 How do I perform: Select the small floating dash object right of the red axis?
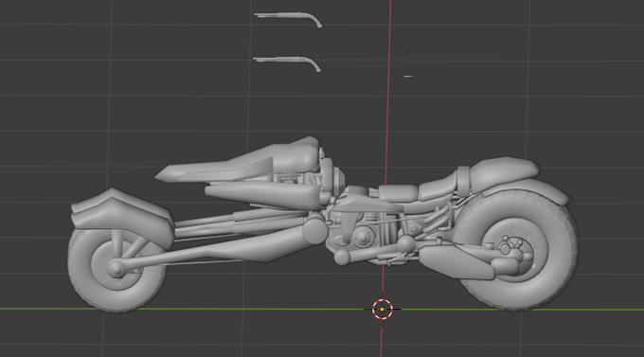click(408, 77)
